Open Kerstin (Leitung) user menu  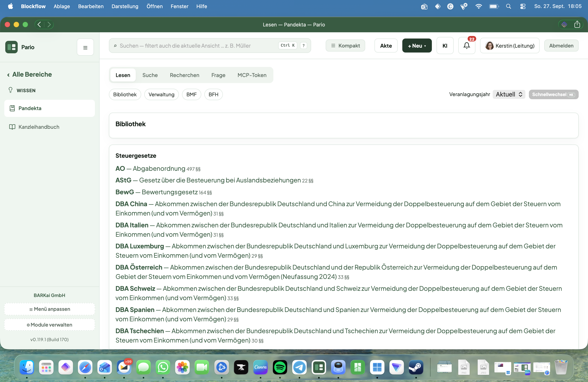pos(510,46)
